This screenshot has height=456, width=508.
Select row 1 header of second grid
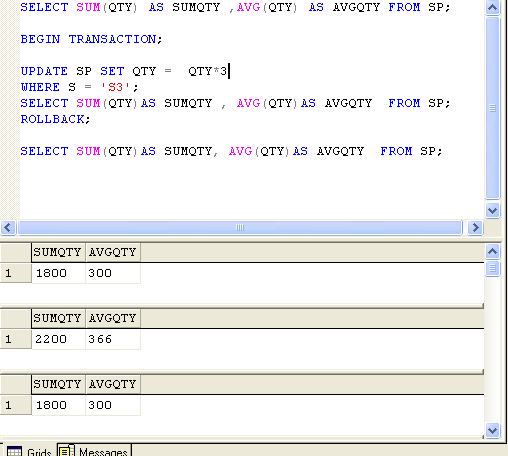coord(16,339)
